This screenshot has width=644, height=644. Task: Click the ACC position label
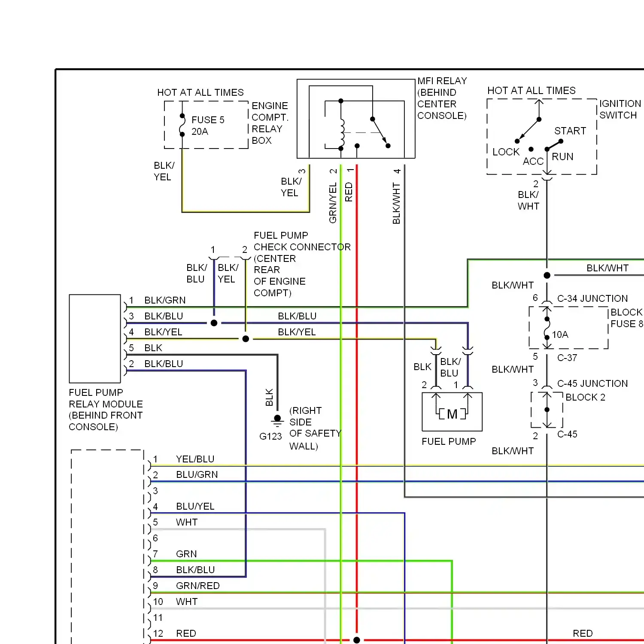533,161
